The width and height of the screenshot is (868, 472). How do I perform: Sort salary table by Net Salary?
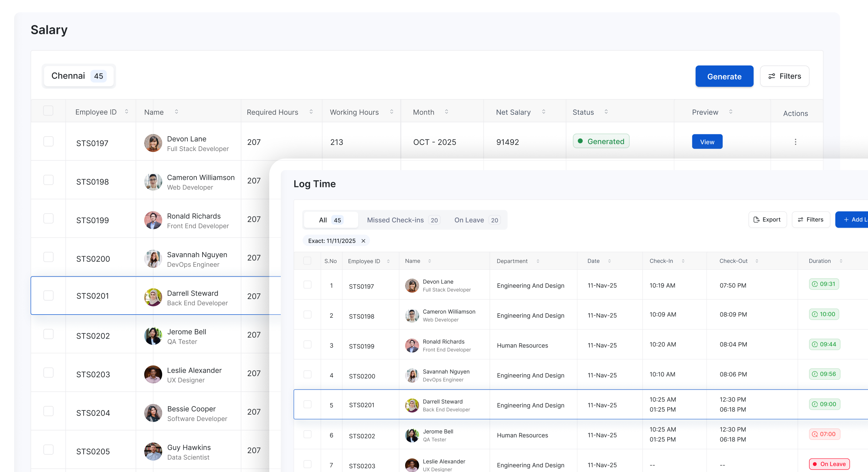[x=544, y=112]
